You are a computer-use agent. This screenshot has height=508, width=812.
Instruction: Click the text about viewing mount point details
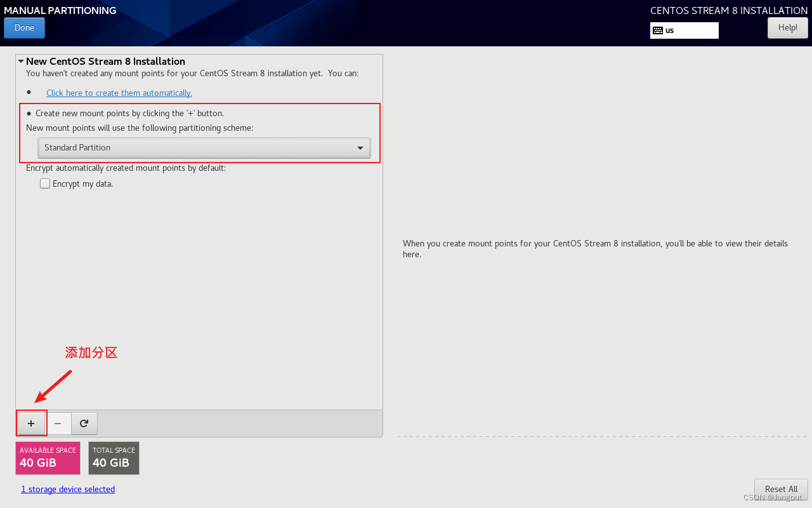tap(595, 249)
